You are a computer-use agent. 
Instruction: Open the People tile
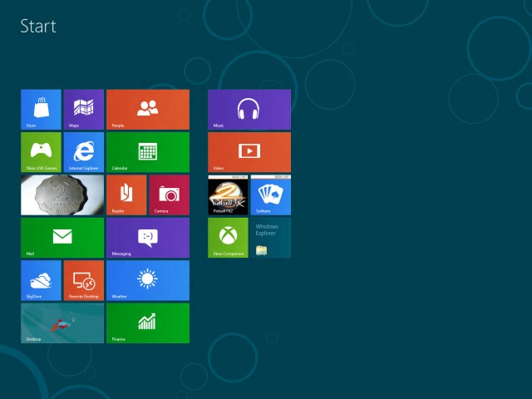tap(148, 110)
